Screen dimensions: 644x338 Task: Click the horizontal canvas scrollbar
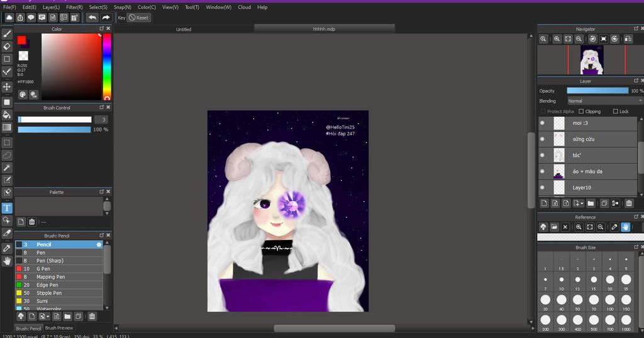tap(335, 328)
